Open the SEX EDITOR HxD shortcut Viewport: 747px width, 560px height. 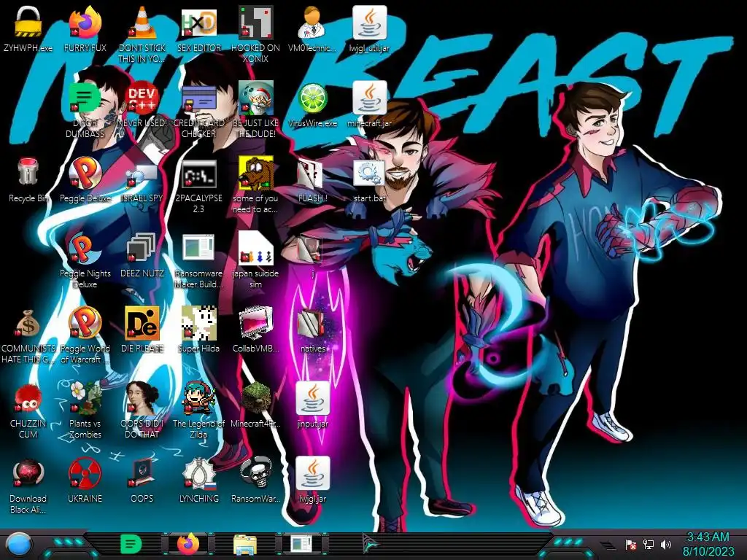[x=198, y=22]
